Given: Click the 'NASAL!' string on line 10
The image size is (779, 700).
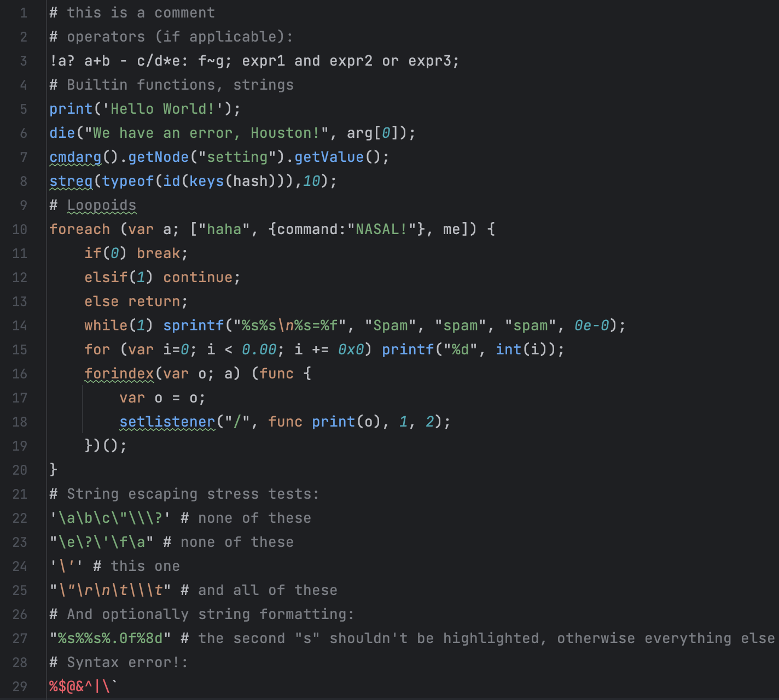Looking at the screenshot, I should click(x=382, y=229).
